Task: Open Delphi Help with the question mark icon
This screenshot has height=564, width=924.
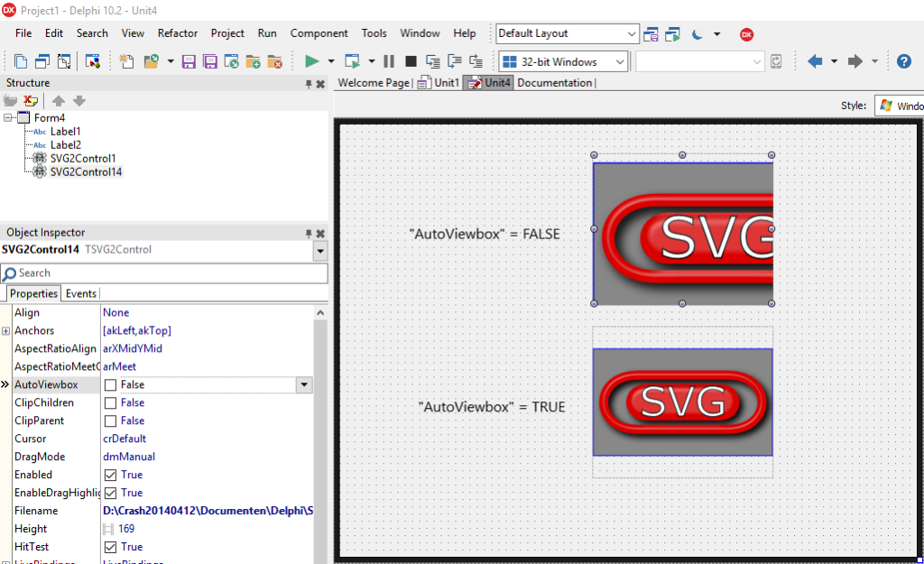Action: pos(904,60)
